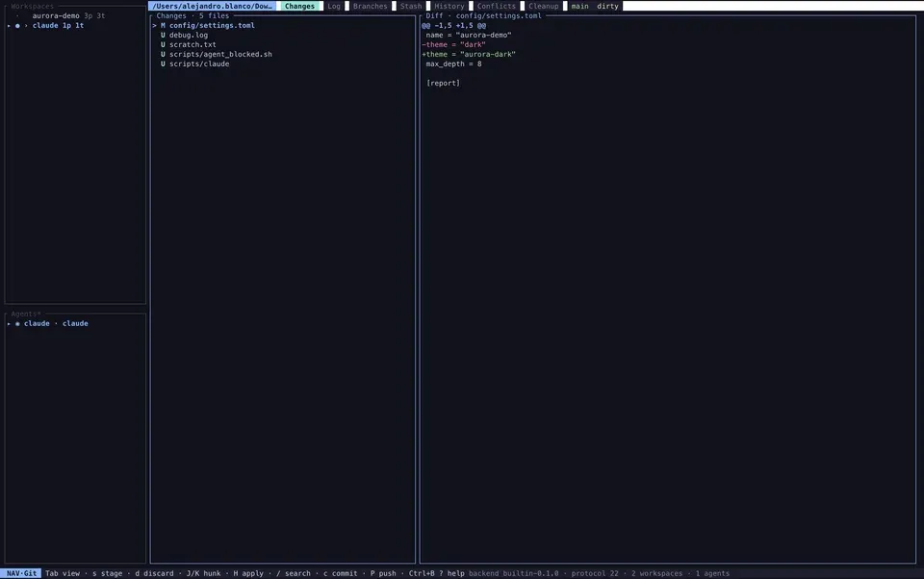Click the repository path /Users/alejandro.blanco/Dow…
The height and width of the screenshot is (579, 924).
tap(212, 6)
